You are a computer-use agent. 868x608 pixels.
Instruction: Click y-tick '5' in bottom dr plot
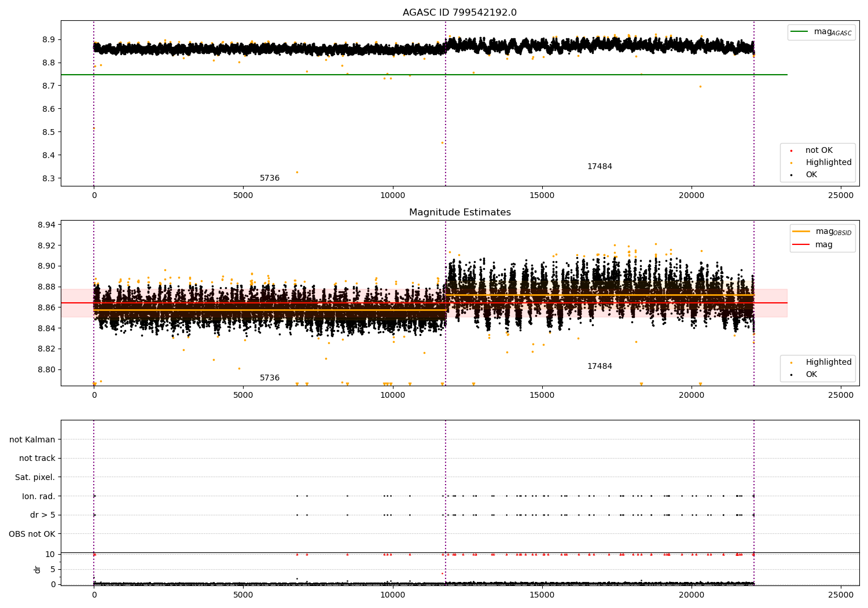coord(53,569)
